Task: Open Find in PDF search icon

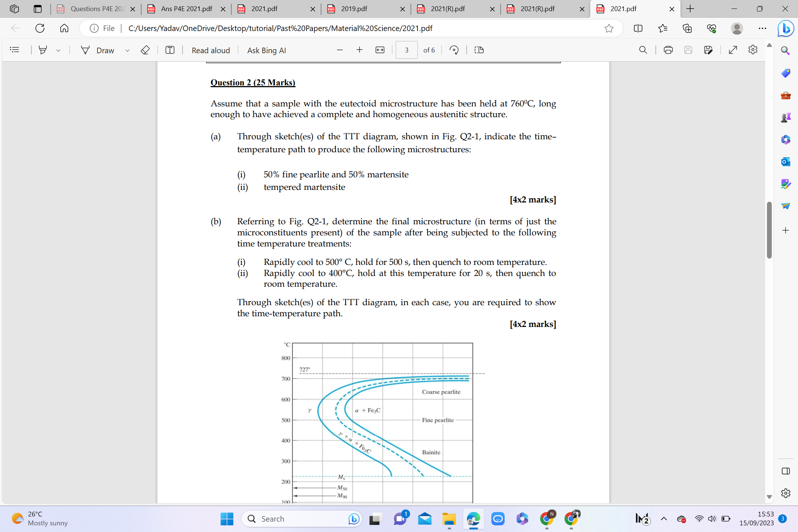Action: 643,50
